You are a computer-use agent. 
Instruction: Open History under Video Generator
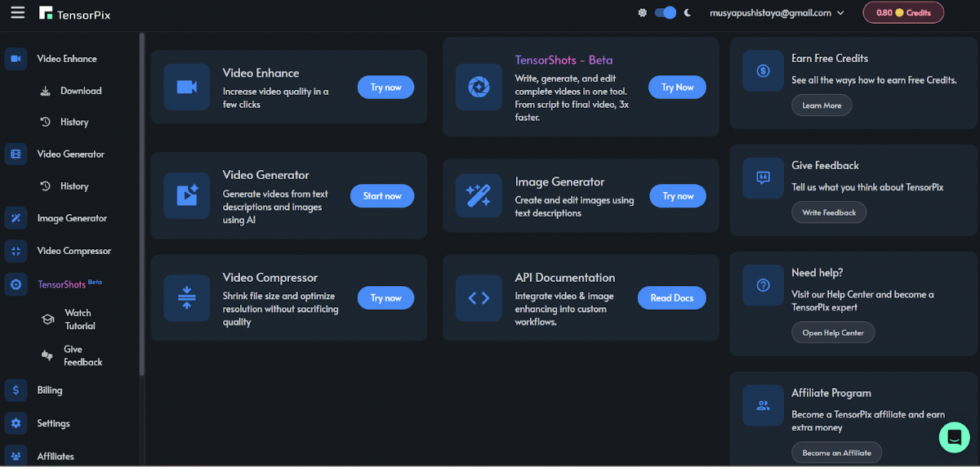73,186
